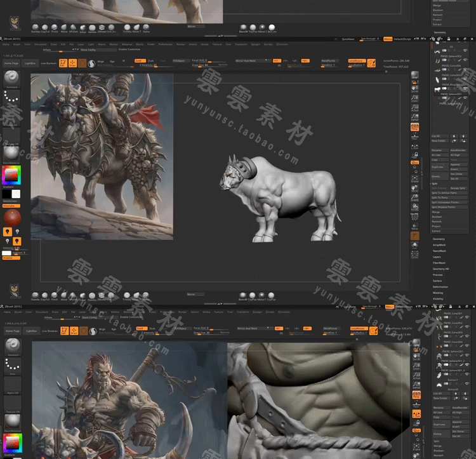Click Move view icon in middle window
476x459 pixels.
pos(414,188)
